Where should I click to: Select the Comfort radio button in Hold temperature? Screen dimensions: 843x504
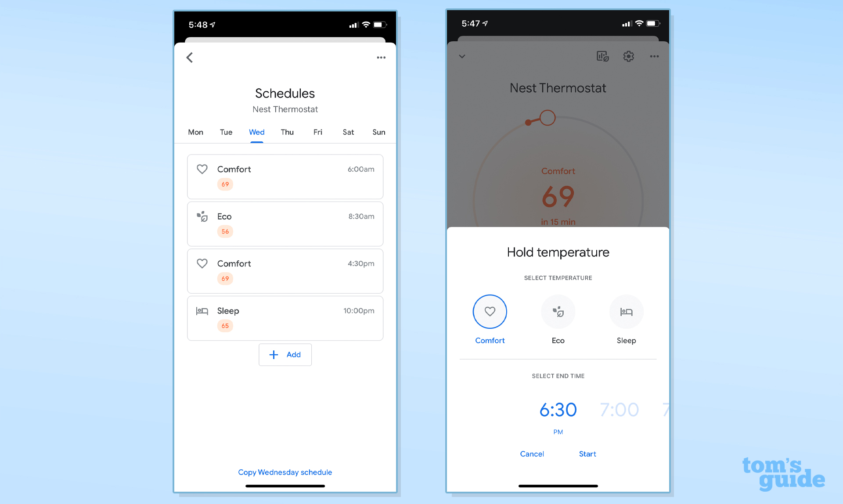490,311
